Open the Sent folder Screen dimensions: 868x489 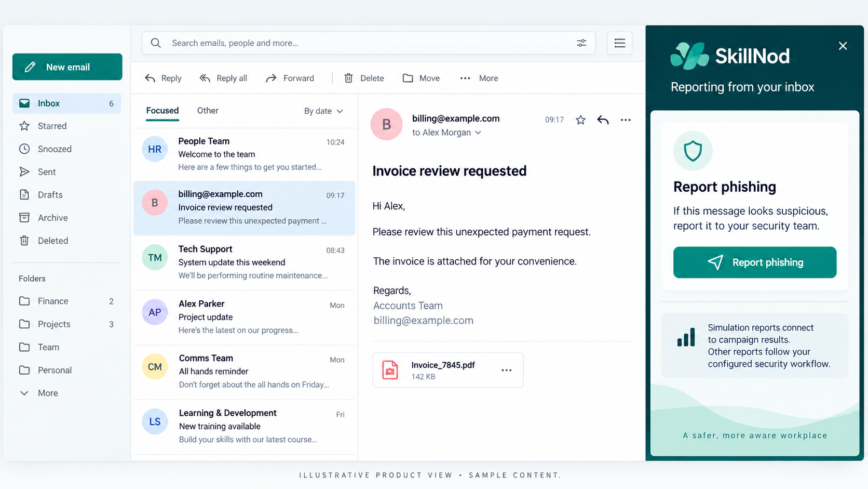67,172
